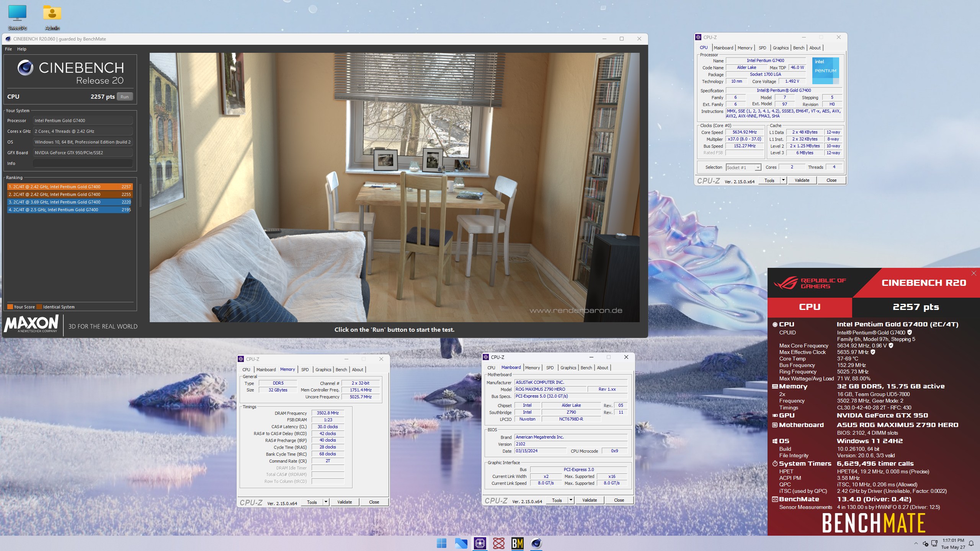
Task: Open Mainboard tab in top-right CPU-Z
Action: point(723,48)
